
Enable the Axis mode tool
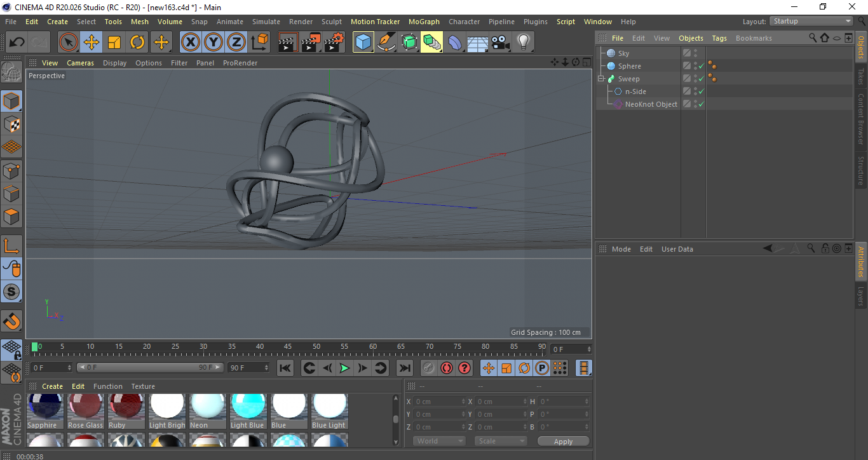(x=11, y=246)
